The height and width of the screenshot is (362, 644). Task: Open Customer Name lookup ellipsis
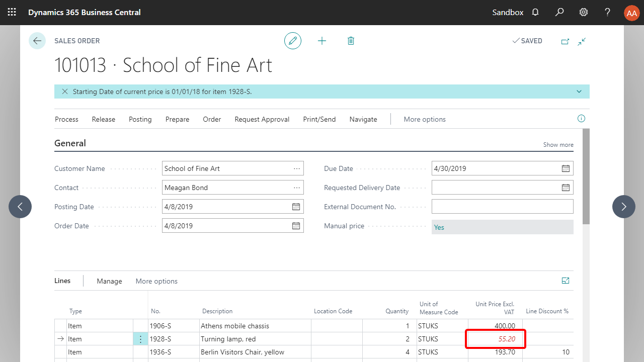click(297, 168)
